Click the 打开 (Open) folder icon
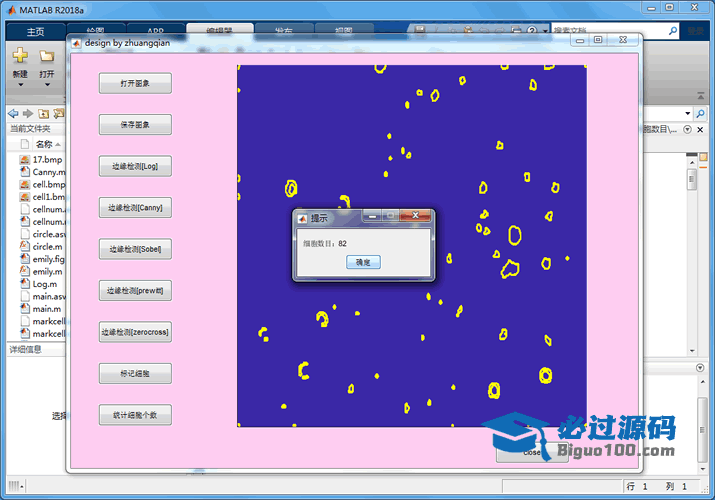Screen dimensions: 715x500 pyautogui.click(x=46, y=56)
